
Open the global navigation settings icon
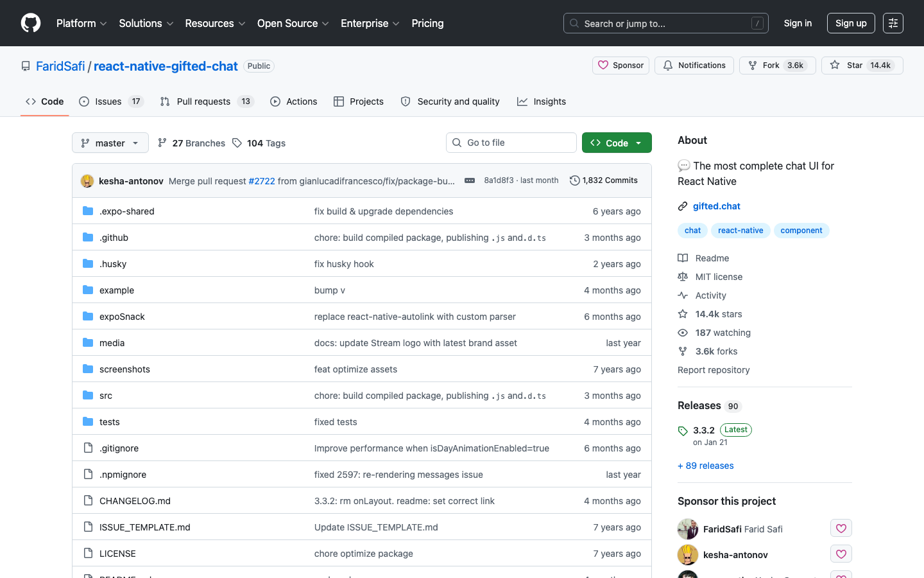(x=893, y=23)
